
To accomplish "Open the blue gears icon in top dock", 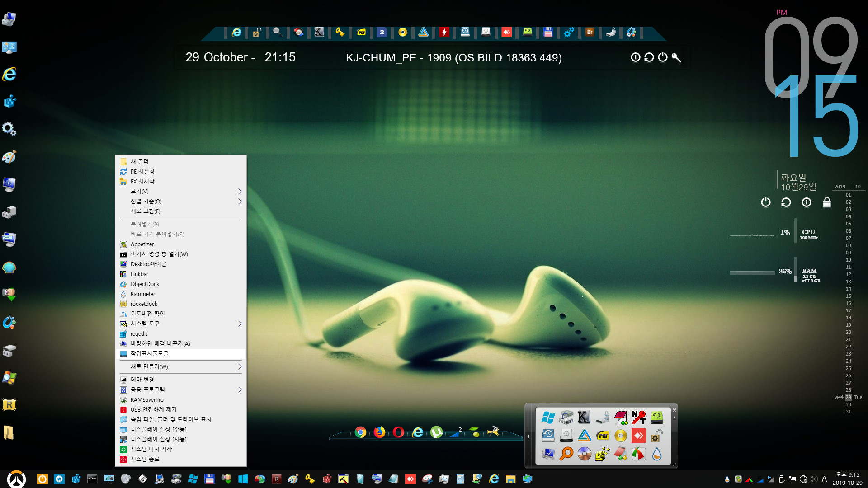I will (x=569, y=32).
